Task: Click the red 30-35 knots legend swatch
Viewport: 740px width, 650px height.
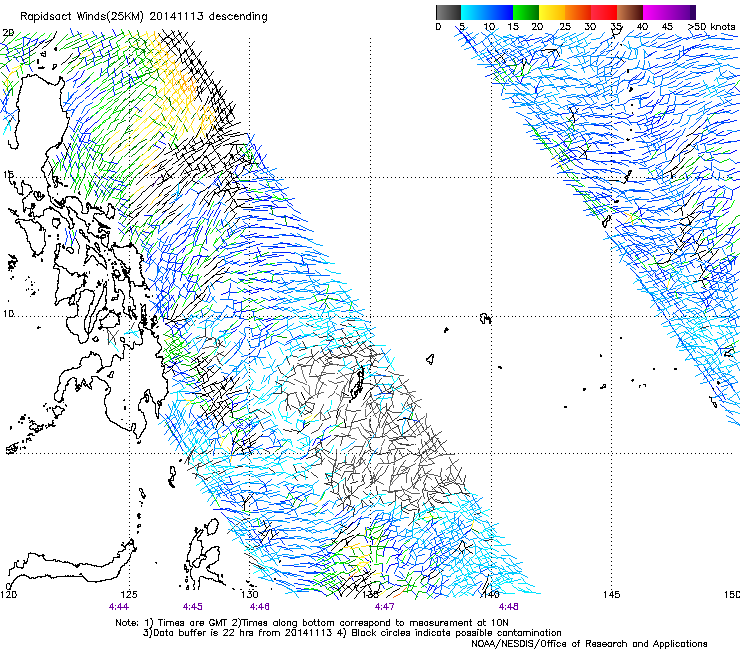Action: point(604,12)
